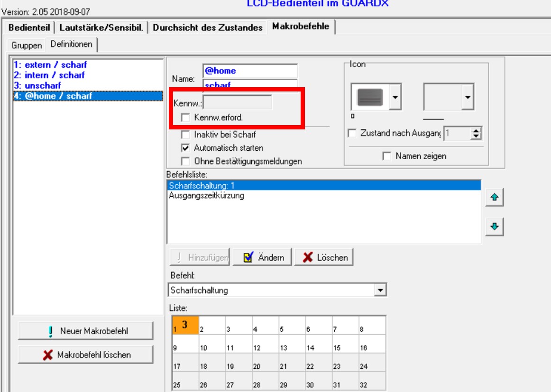Open the Gruppen sub-tab
Viewport: 551px width, 392px height.
(27, 46)
